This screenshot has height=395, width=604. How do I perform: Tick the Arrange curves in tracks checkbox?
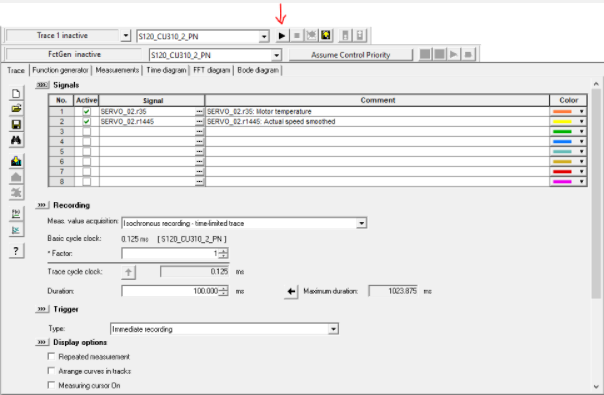coord(51,371)
